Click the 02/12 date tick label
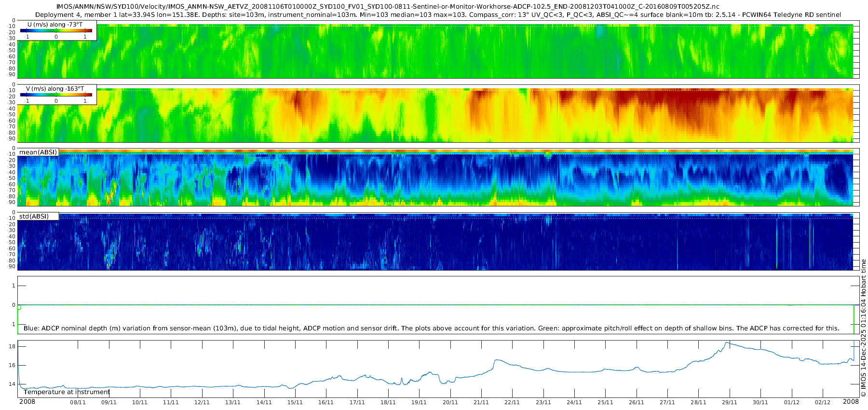This screenshot has height=410, width=868. pyautogui.click(x=823, y=402)
